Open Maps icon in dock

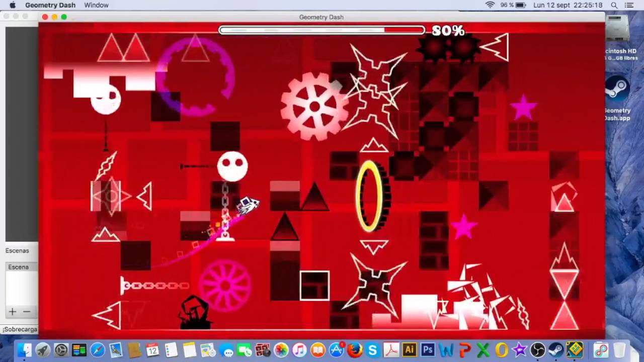(207, 350)
